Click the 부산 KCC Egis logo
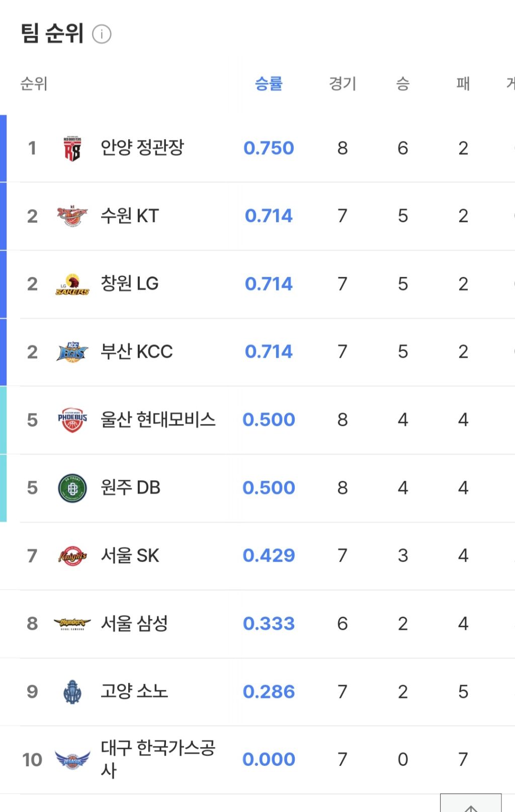This screenshot has width=515, height=812. click(x=72, y=352)
